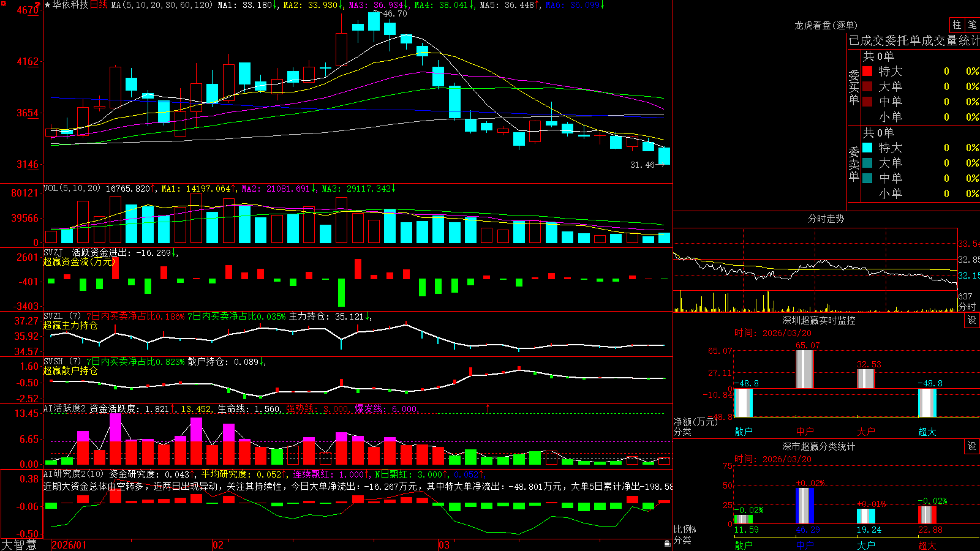Click the red 超大 22.88 bar in classification stats
This screenshot has width=980, height=551.
927,514
